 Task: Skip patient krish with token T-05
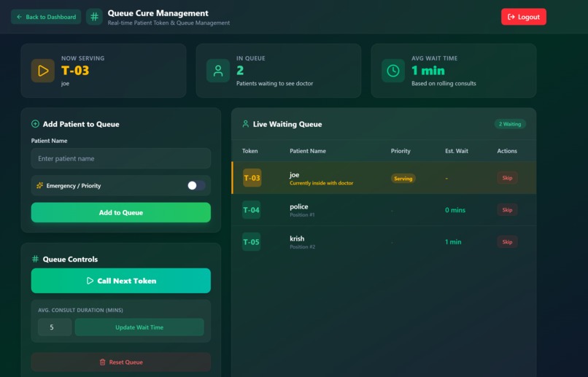click(507, 241)
